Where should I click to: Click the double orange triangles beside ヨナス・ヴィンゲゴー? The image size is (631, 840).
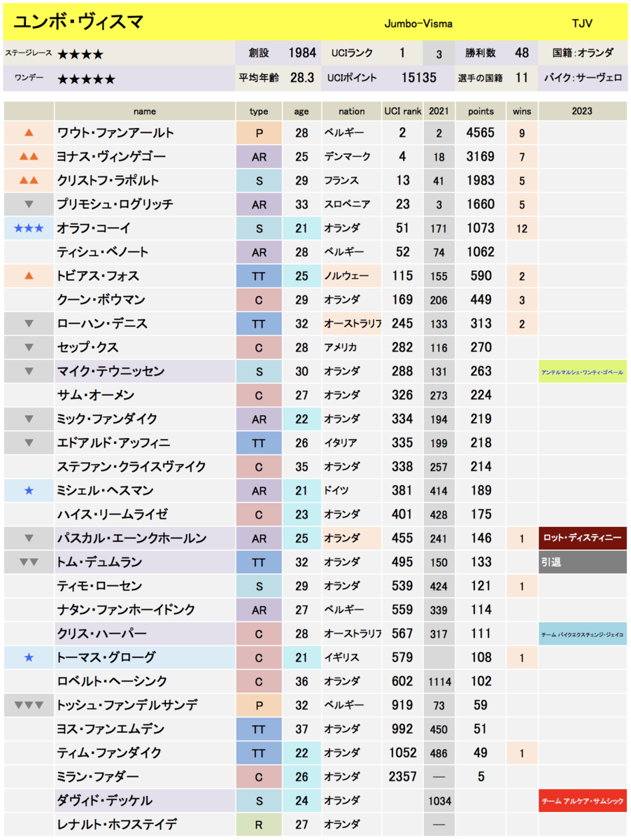point(29,157)
